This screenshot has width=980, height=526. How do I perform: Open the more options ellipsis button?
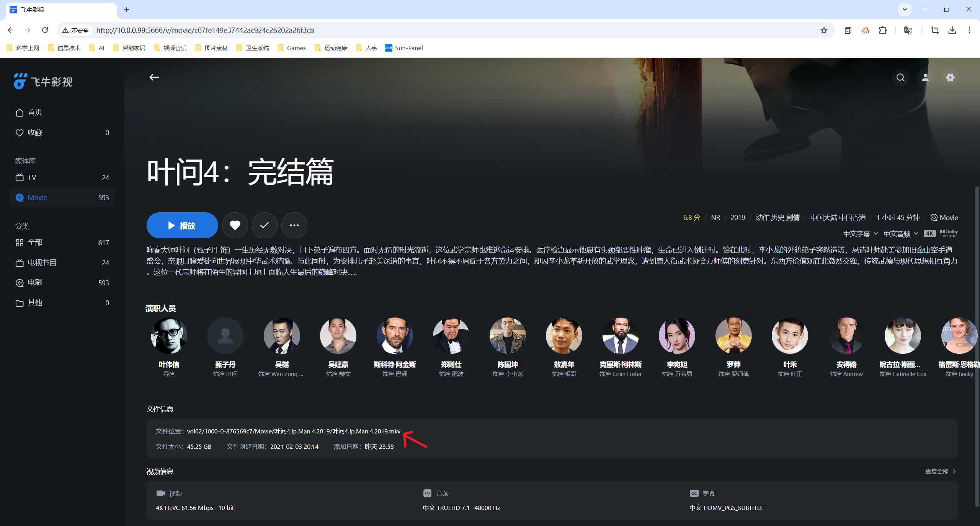(x=294, y=225)
